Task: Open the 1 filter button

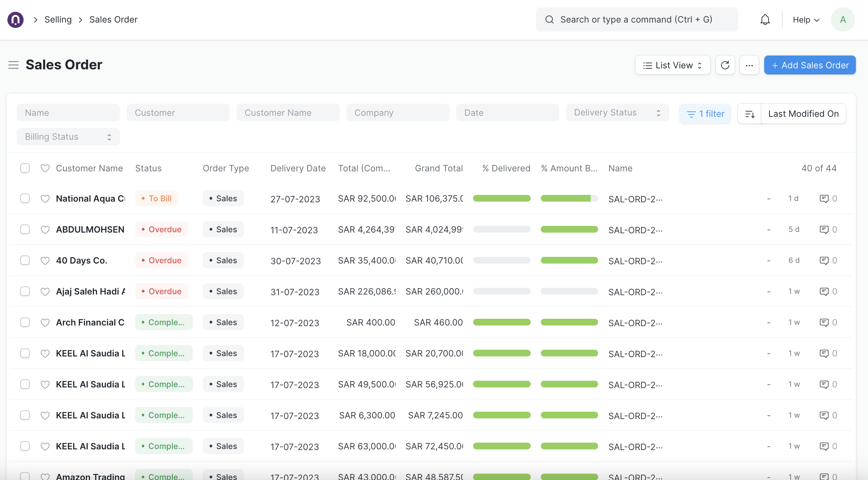Action: click(x=705, y=114)
